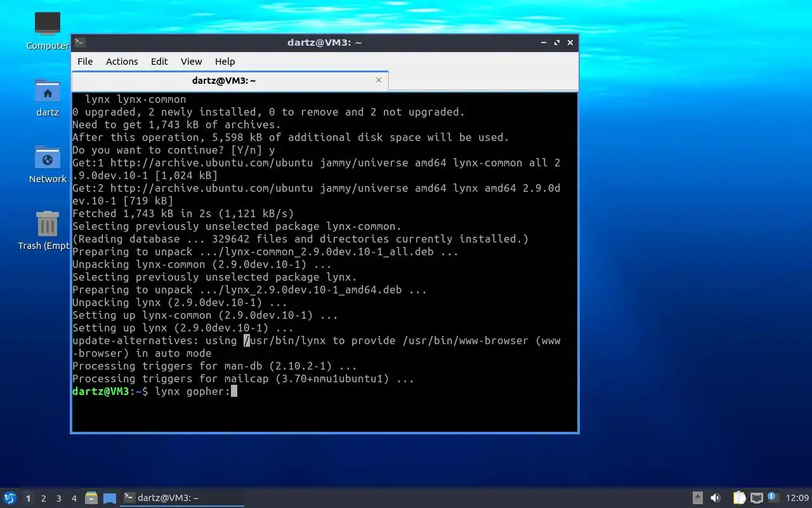Click the 12:09 panel clock

click(797, 498)
